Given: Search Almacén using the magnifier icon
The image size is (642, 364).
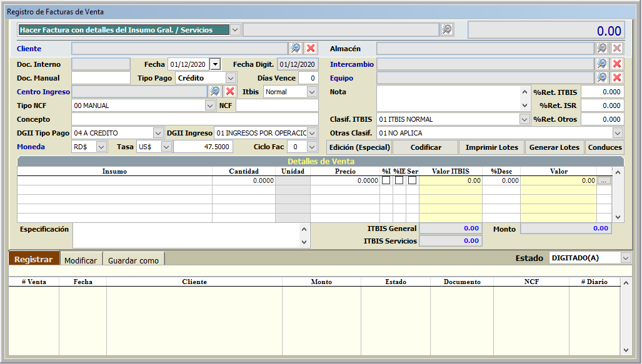Looking at the screenshot, I should pyautogui.click(x=601, y=48).
